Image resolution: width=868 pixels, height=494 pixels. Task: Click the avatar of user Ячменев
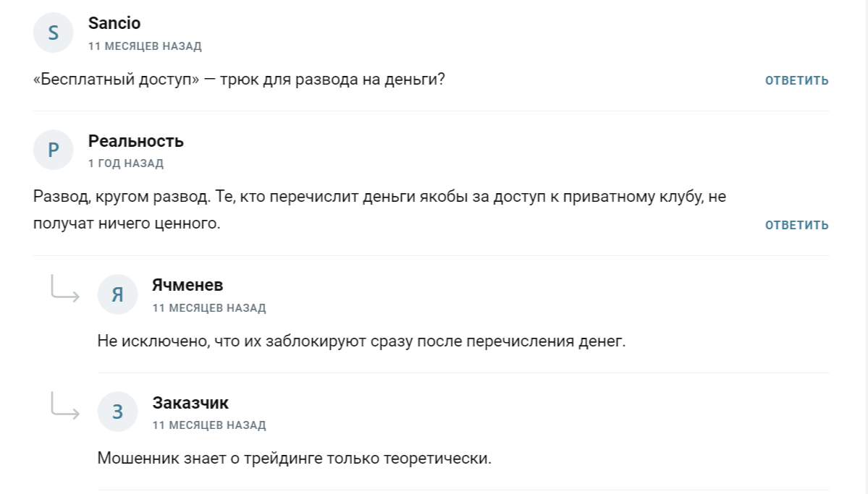pos(117,294)
